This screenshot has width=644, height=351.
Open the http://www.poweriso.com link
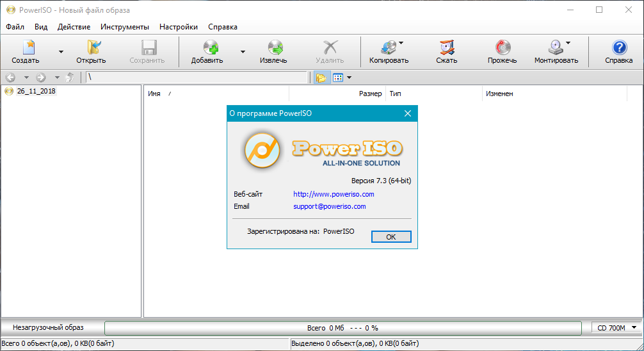[x=334, y=194]
